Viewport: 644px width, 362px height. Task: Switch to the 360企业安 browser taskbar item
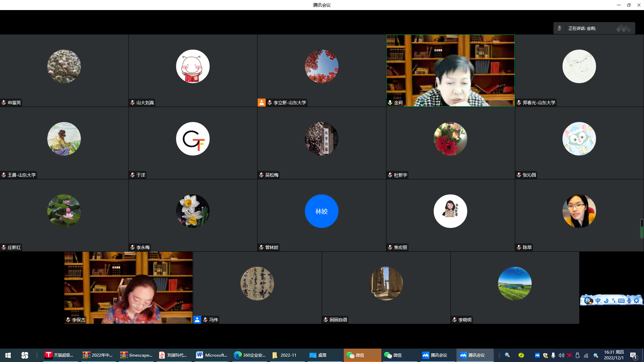[x=249, y=355]
